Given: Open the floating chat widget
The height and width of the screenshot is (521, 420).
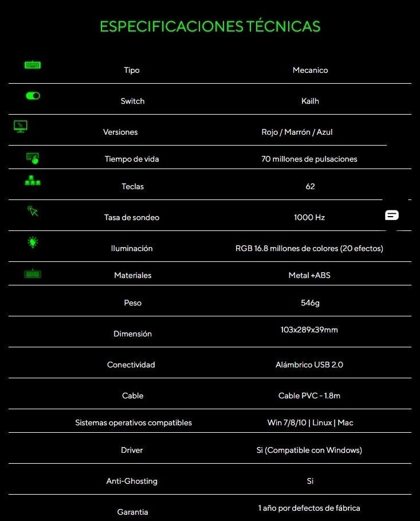Looking at the screenshot, I should tap(392, 215).
